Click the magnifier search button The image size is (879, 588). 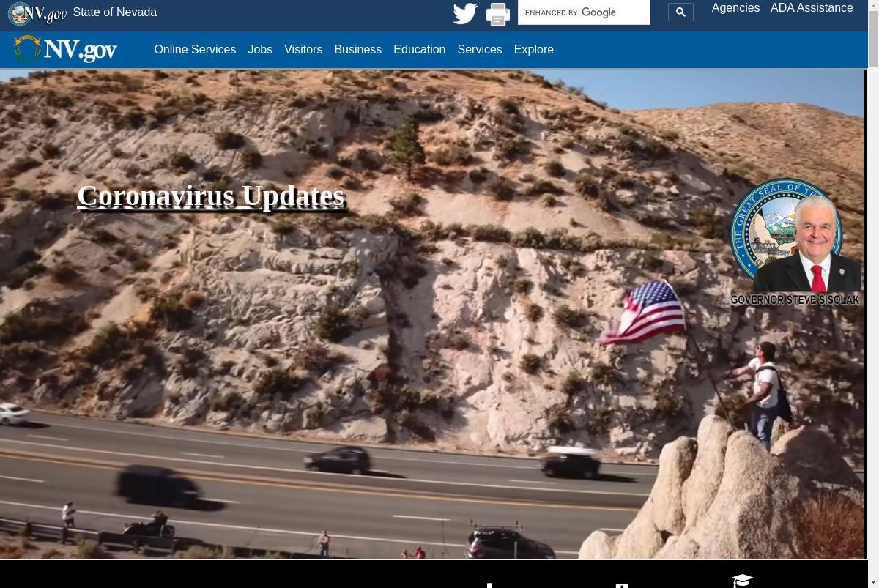tap(680, 12)
